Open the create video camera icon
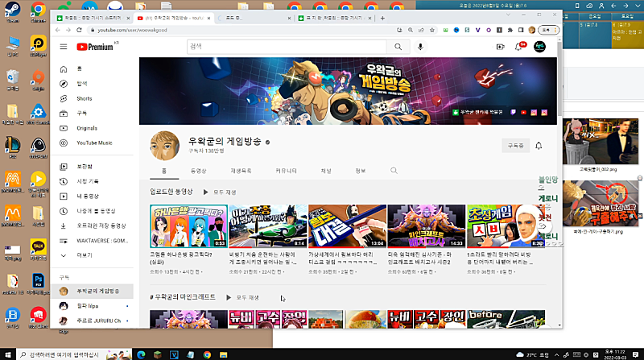 tap(500, 47)
